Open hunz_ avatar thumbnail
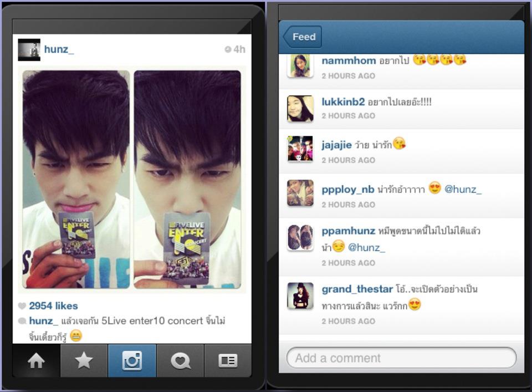The width and height of the screenshot is (532, 392). click(x=29, y=49)
